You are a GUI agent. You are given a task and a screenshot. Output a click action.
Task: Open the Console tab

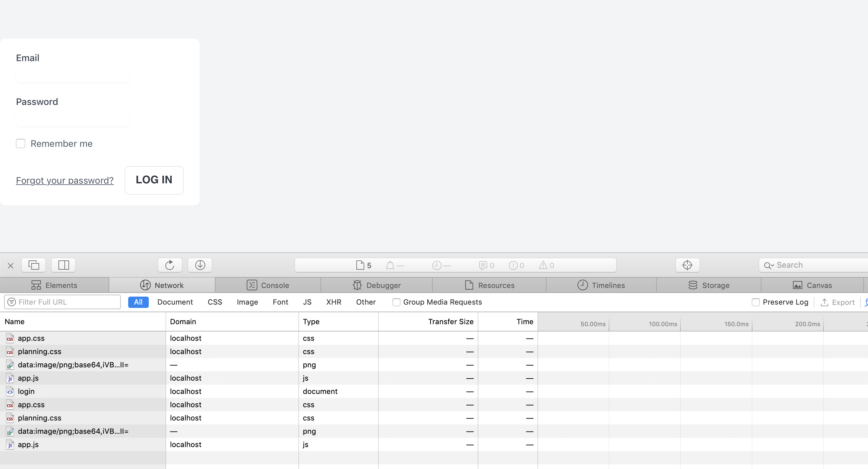268,285
